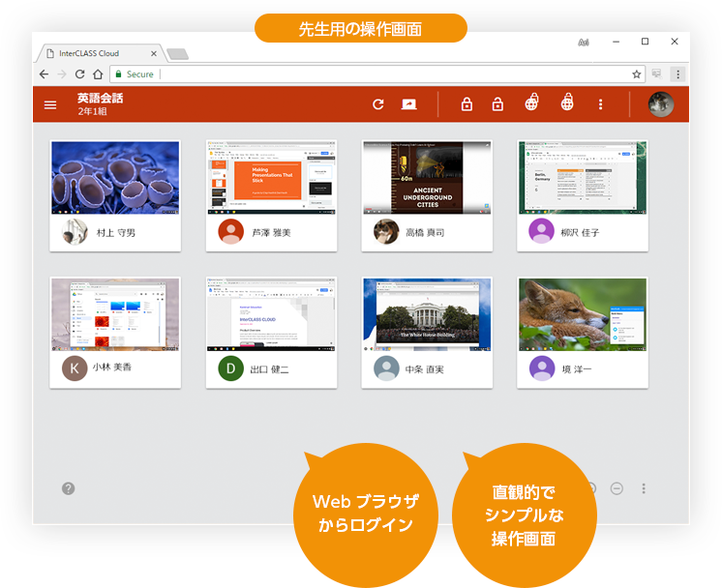Open the Chrome browser three-dot menu

coord(677,73)
